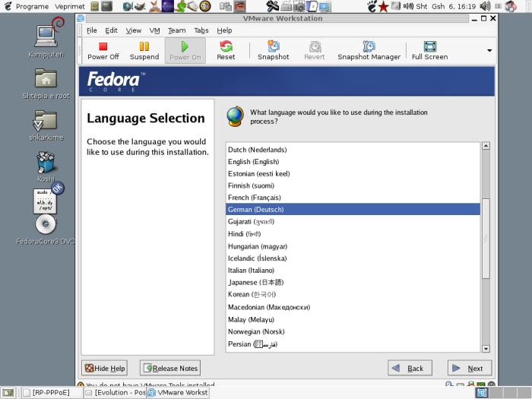Open the Koshi trash icon
Viewport: 532px width, 399px height.
coord(46,166)
